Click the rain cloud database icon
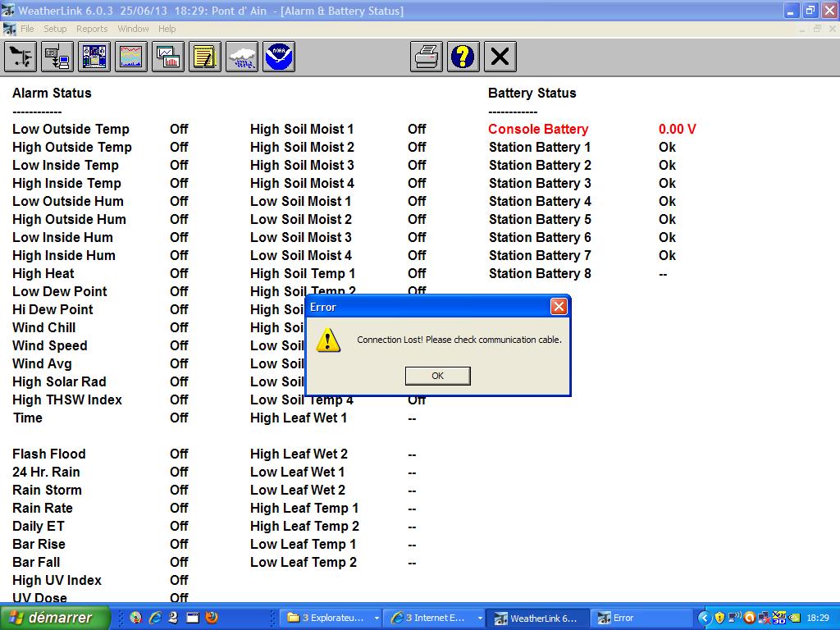The image size is (840, 630). point(242,57)
